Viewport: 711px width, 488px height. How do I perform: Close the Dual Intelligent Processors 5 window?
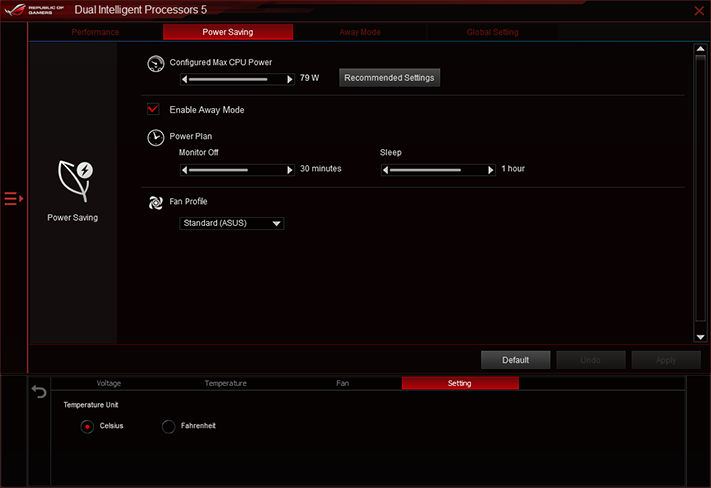click(x=699, y=10)
